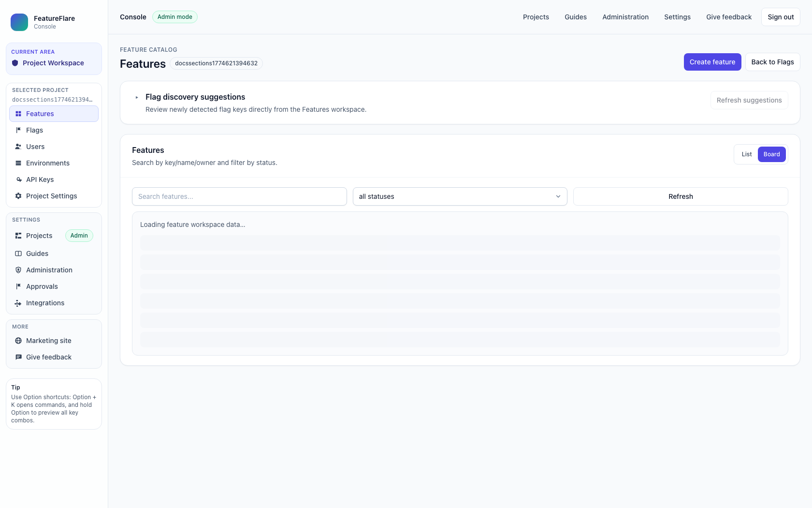Open Approvals from the Settings section
812x508 pixels.
[54, 286]
